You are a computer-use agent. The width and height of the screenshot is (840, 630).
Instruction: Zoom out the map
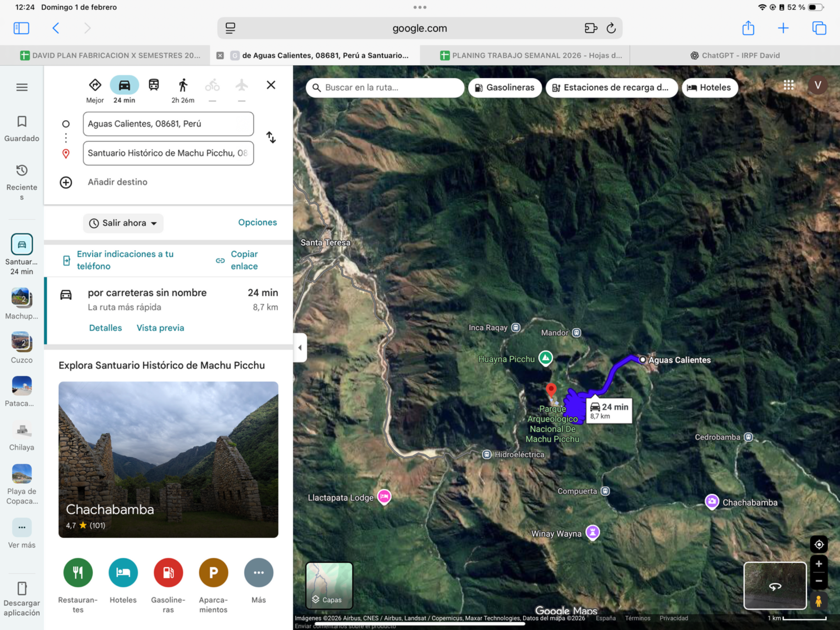click(x=819, y=581)
